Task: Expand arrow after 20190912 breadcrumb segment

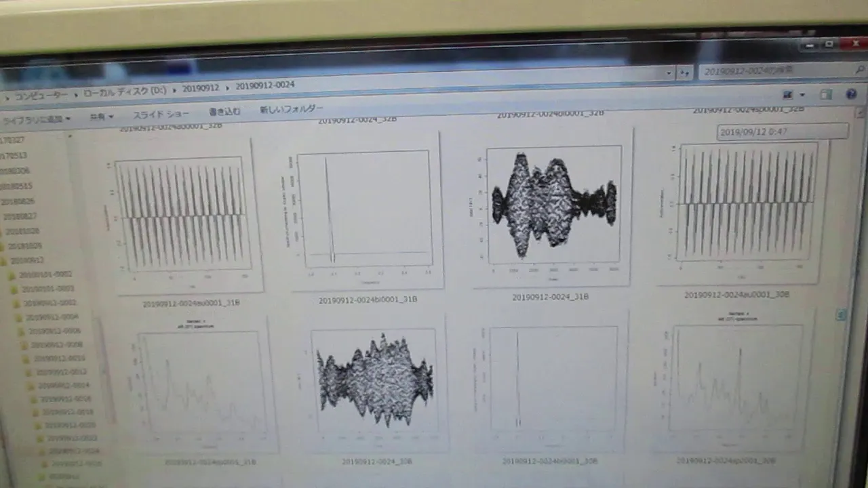Action: 228,87
